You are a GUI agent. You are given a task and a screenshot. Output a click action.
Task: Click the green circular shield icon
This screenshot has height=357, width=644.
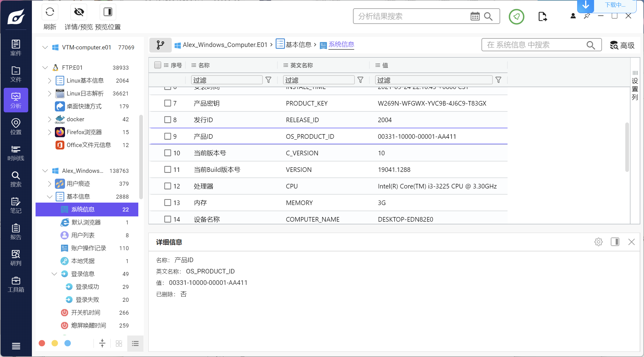pyautogui.click(x=517, y=17)
